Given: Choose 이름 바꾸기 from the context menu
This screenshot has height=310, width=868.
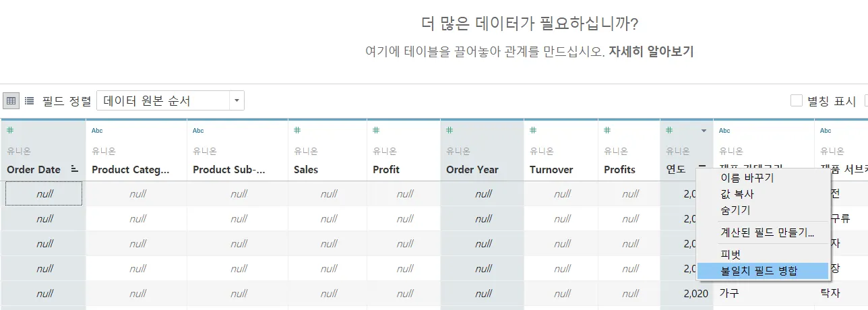Looking at the screenshot, I should 747,179.
